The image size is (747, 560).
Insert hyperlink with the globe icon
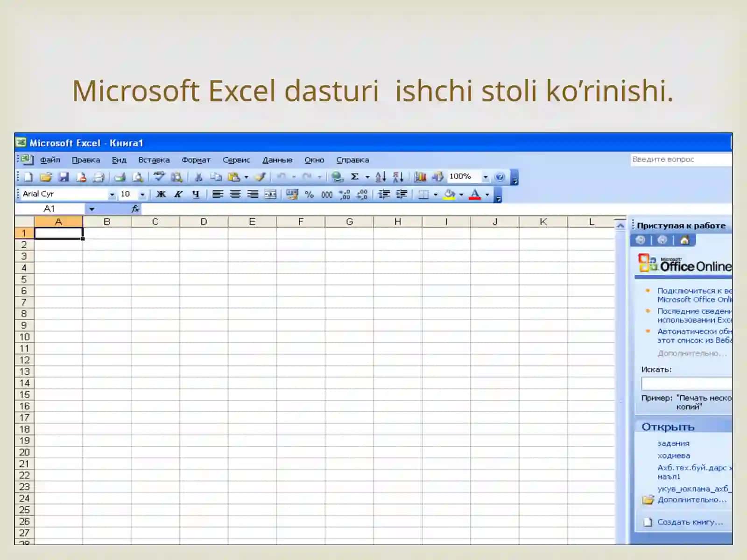[x=337, y=177]
